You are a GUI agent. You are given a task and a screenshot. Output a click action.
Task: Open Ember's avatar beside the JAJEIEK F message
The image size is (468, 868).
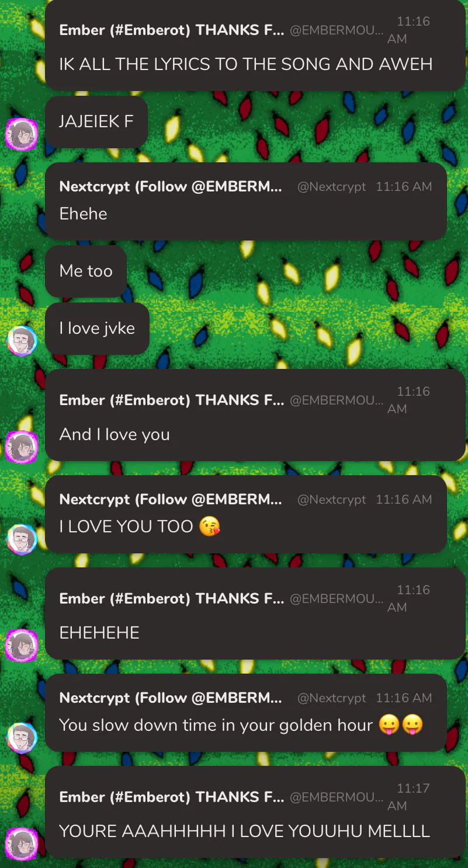pos(22,134)
